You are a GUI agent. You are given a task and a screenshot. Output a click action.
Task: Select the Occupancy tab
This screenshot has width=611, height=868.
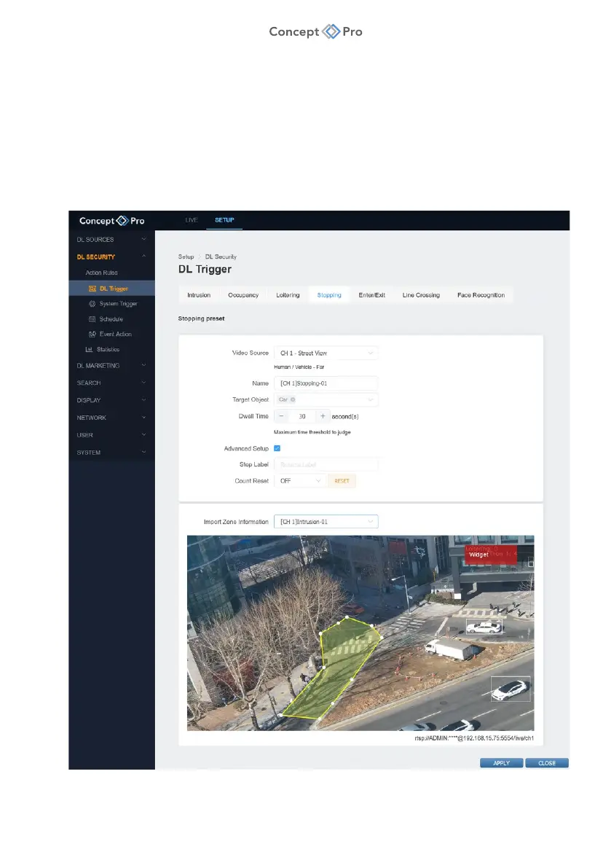tap(243, 295)
